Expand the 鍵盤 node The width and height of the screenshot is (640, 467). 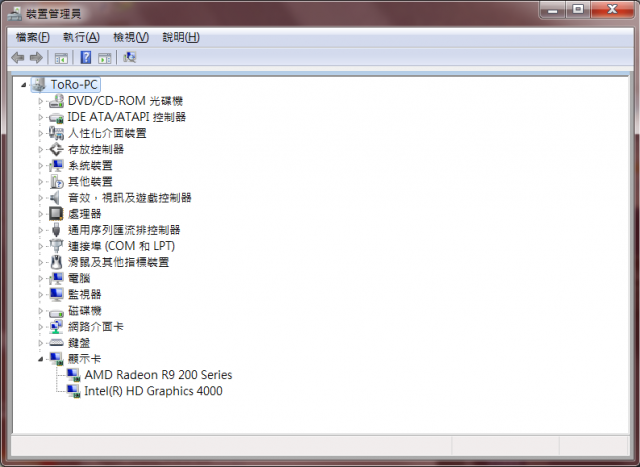40,343
